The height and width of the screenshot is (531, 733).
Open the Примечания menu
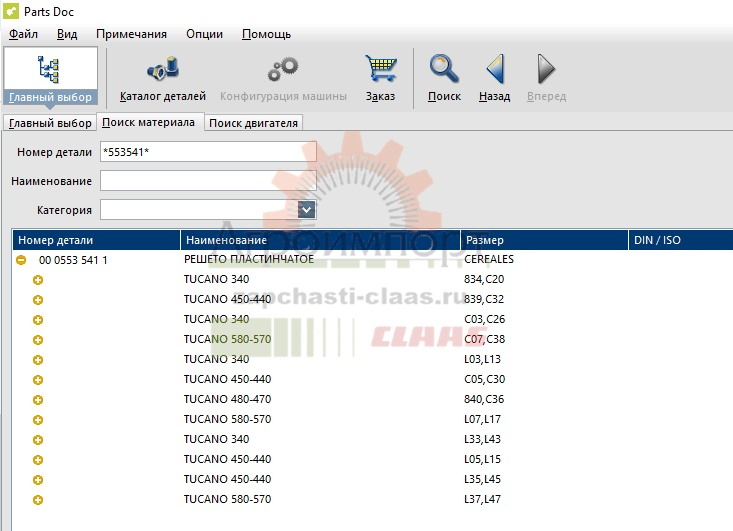131,34
